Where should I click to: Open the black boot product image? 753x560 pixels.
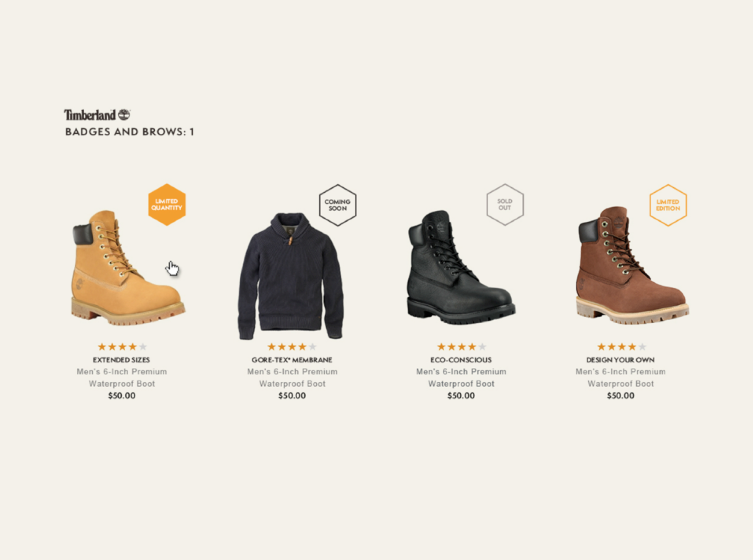point(461,267)
